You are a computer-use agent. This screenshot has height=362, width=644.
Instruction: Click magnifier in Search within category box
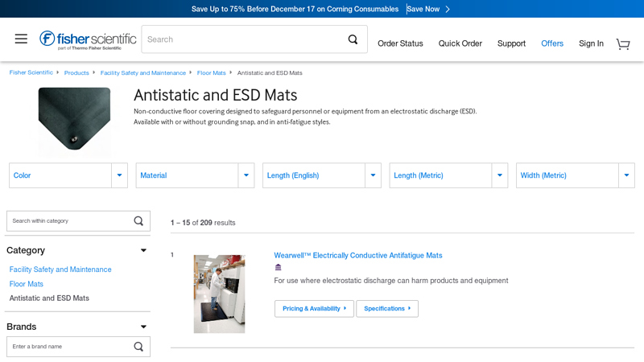pyautogui.click(x=138, y=221)
